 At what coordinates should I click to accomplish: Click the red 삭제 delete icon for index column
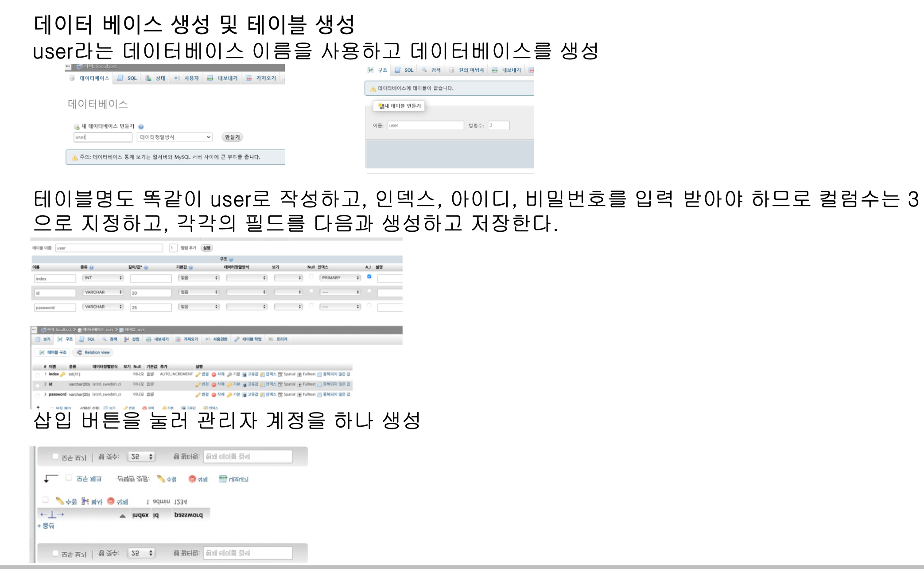point(214,374)
